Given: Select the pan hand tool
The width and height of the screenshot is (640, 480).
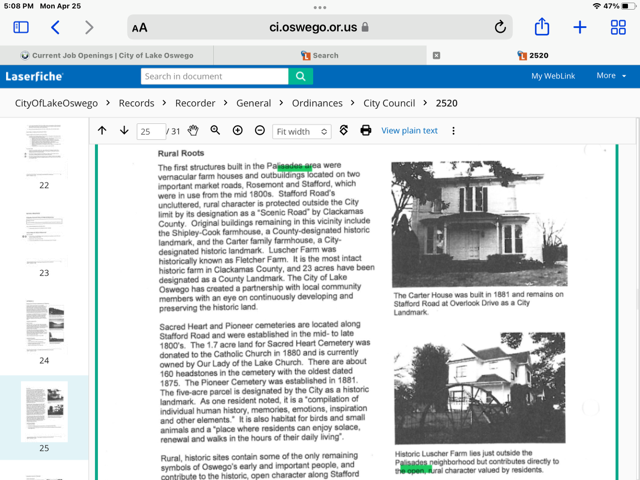Looking at the screenshot, I should coord(193,131).
